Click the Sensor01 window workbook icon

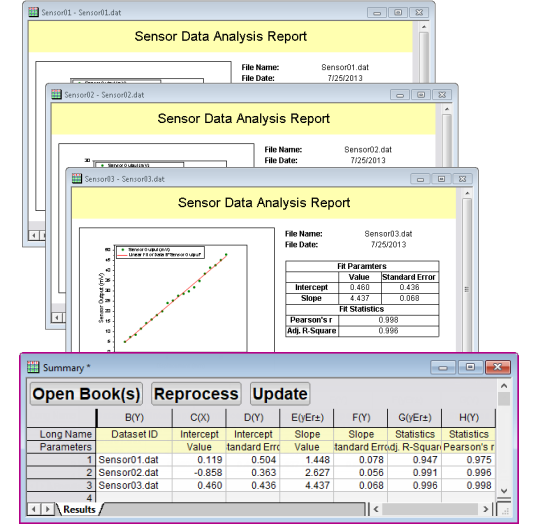coord(33,12)
